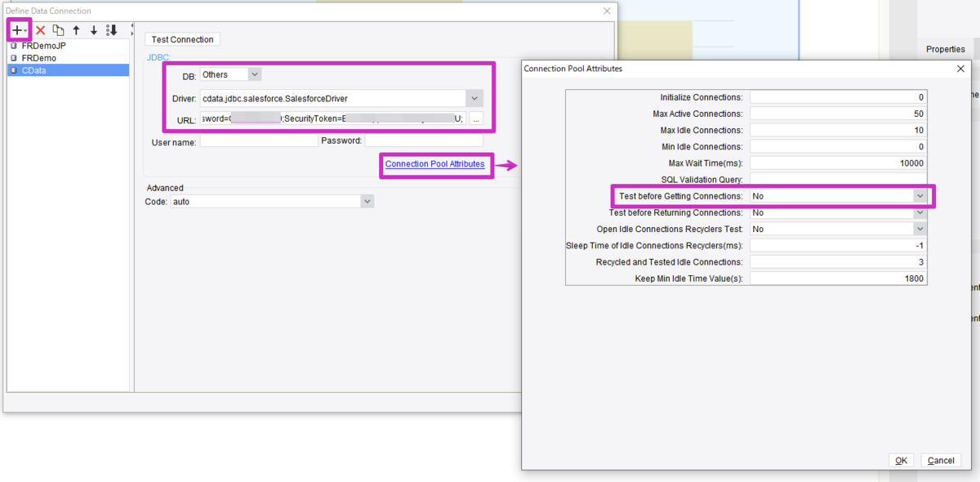
Task: Close the Connection Pool Attributes dialog
Action: coord(960,69)
